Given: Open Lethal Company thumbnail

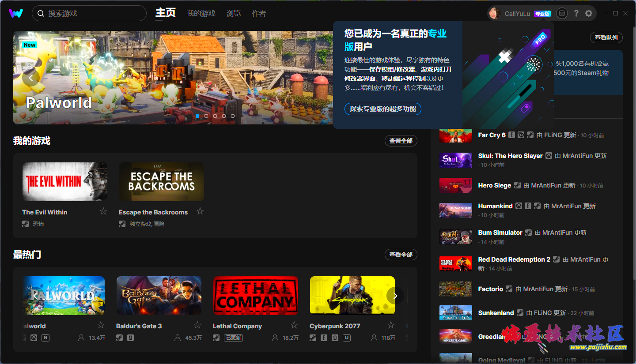Looking at the screenshot, I should 256,296.
